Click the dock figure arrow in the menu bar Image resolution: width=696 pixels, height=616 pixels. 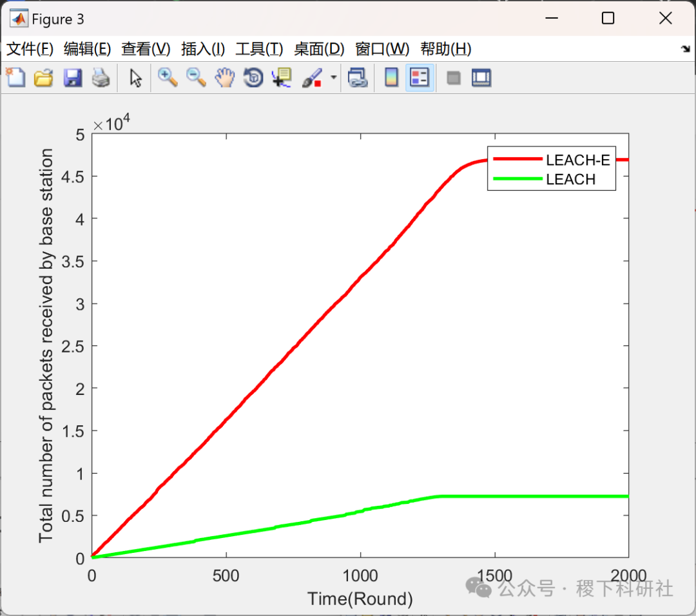(685, 49)
